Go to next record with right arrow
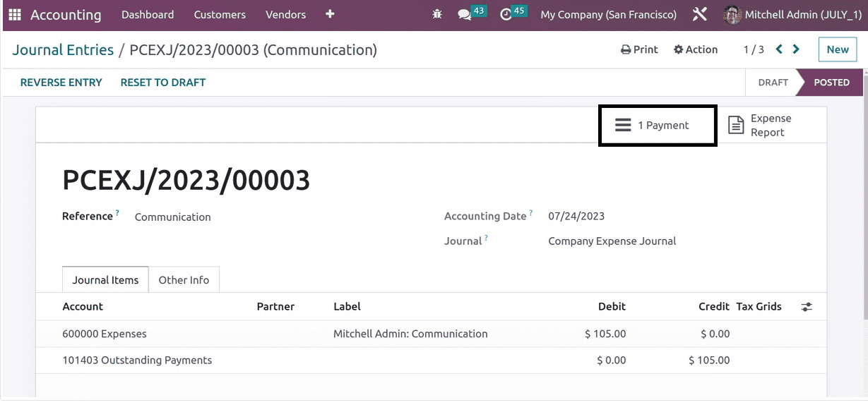This screenshot has height=405, width=868. (796, 49)
